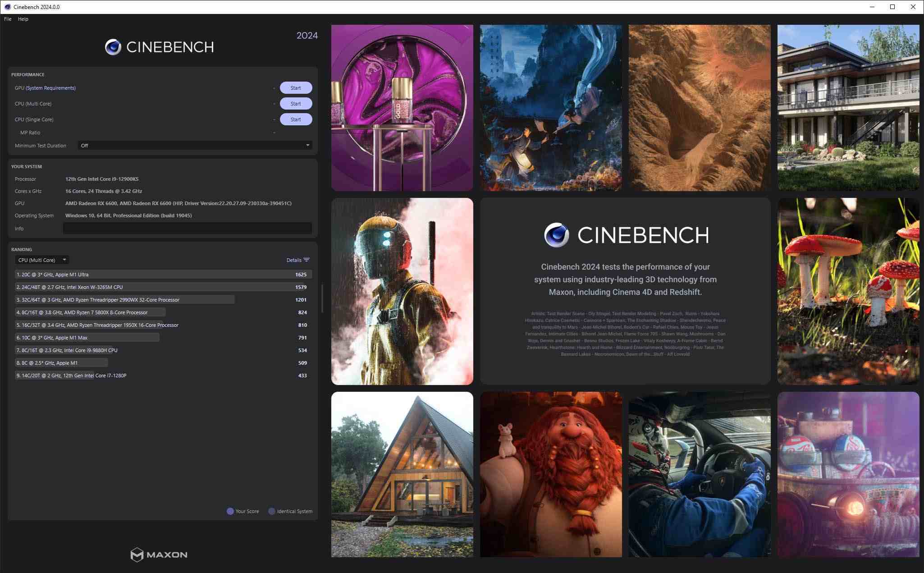
Task: Click the Identical System legend indicator
Action: click(271, 511)
